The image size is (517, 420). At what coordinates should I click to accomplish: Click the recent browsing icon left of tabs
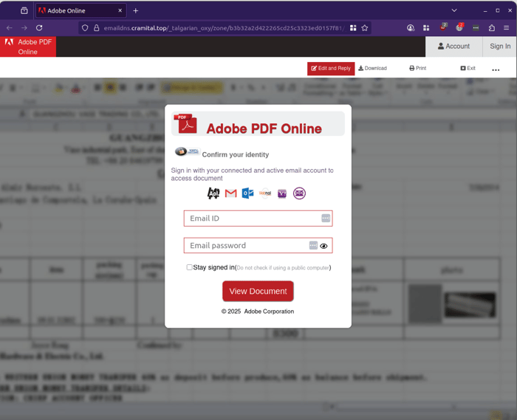pos(24,10)
